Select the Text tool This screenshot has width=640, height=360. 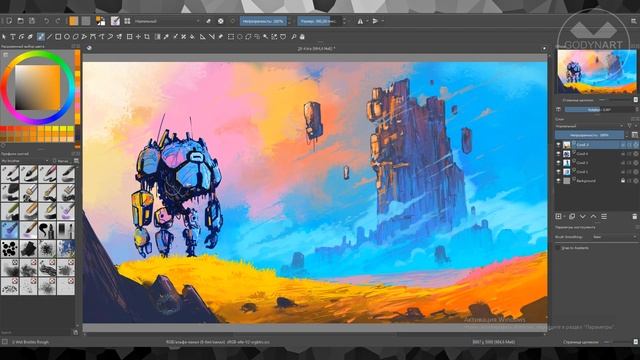coord(13,37)
